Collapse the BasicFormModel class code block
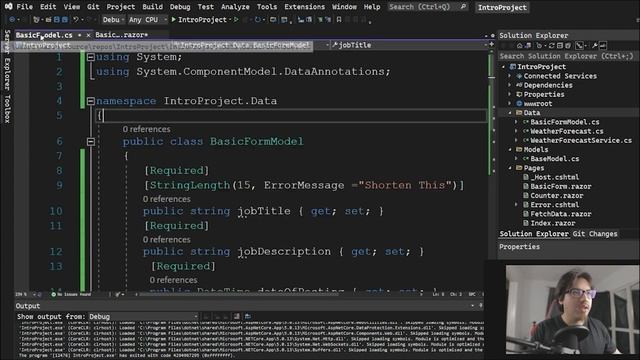This screenshot has width=640, height=360. pos(91,142)
